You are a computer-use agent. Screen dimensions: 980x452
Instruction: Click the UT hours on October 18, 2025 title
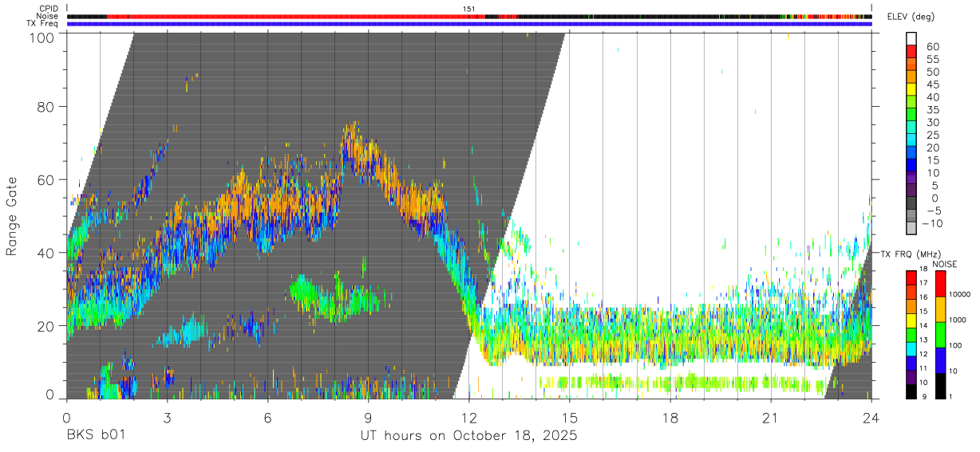coord(468,436)
